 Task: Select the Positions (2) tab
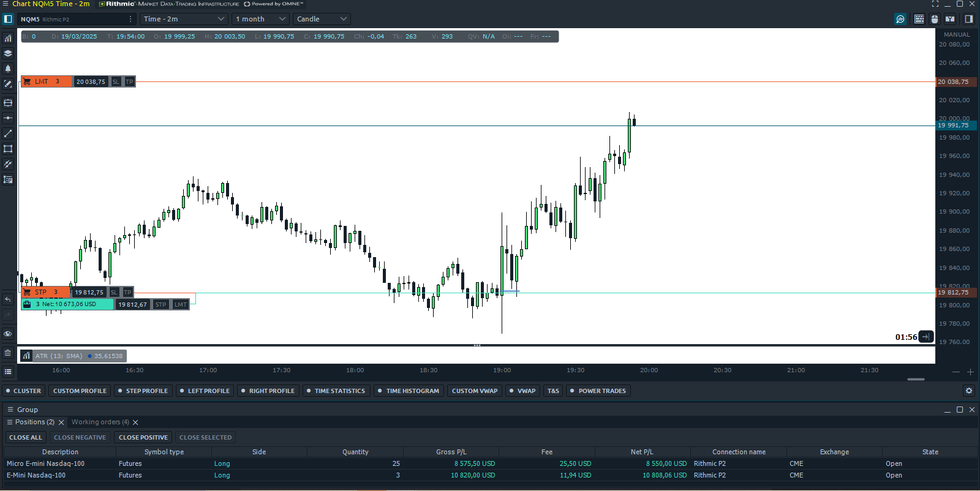click(34, 422)
